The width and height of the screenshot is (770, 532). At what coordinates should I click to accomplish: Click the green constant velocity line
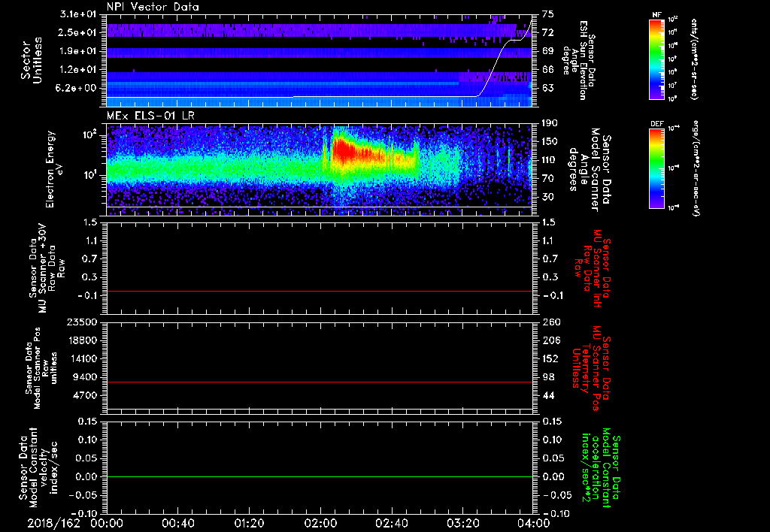319,476
